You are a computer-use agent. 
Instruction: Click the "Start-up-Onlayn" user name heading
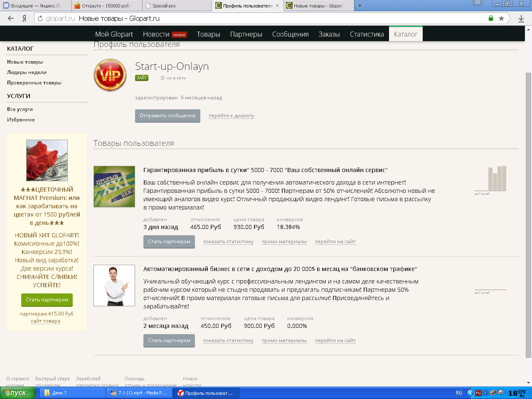172,66
